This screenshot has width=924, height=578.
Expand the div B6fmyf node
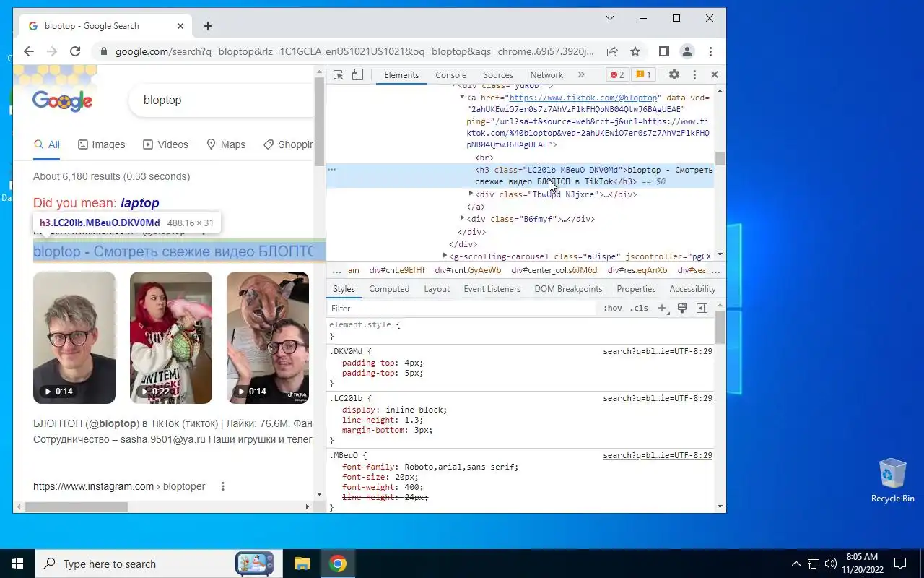point(463,218)
